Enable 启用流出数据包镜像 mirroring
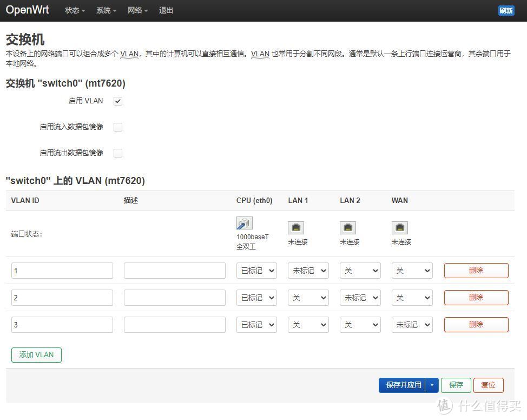Viewport: 527px width, 420px height. [117, 153]
